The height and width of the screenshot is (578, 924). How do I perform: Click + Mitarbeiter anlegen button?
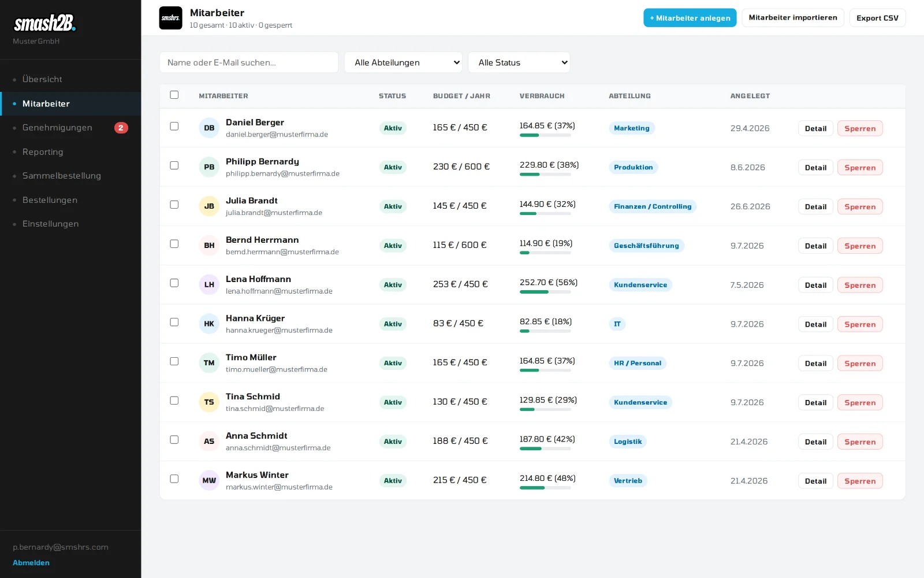(x=690, y=18)
